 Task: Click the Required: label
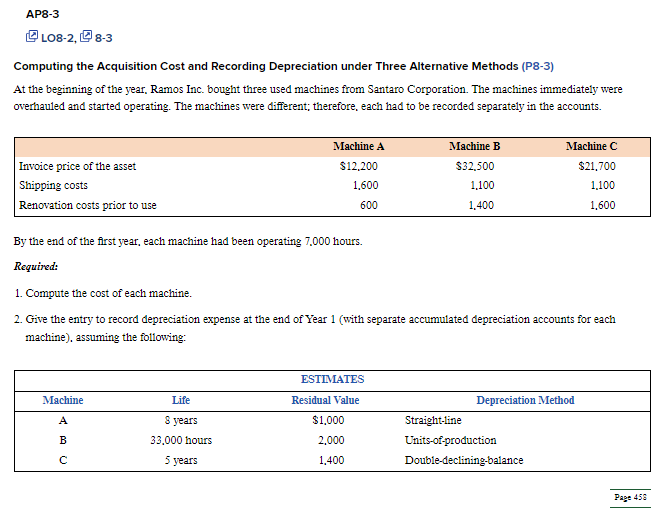(x=36, y=266)
